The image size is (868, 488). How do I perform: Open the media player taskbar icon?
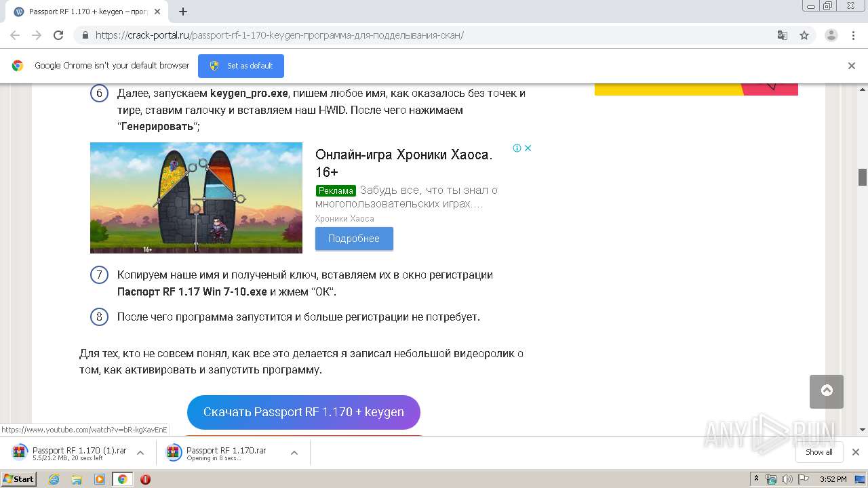point(100,479)
